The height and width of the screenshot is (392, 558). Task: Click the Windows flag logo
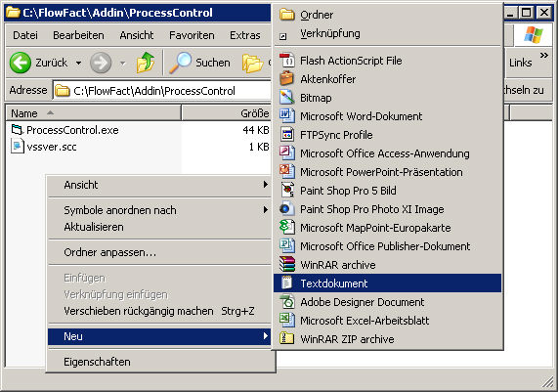coord(534,35)
